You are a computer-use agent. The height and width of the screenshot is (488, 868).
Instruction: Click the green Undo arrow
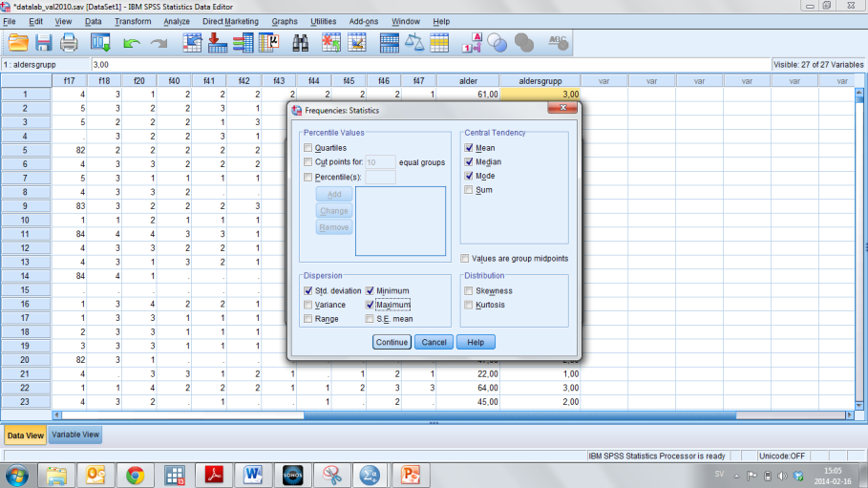tap(132, 43)
